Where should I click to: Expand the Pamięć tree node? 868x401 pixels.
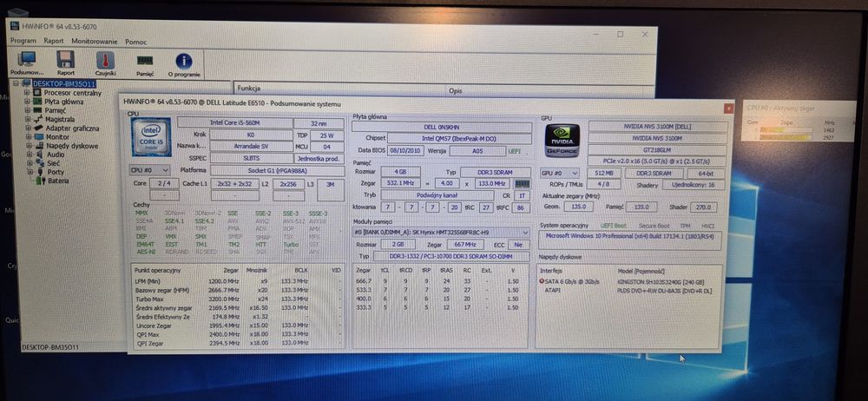27,110
